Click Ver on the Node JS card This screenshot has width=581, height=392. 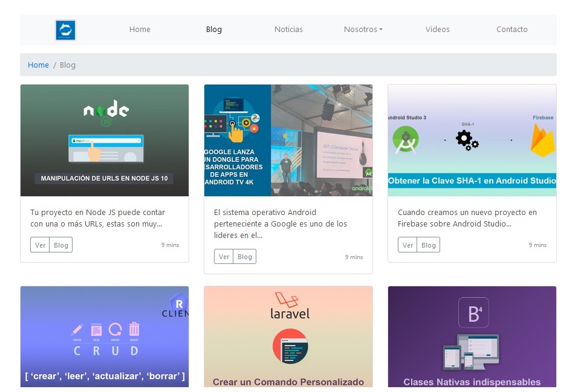click(x=40, y=245)
